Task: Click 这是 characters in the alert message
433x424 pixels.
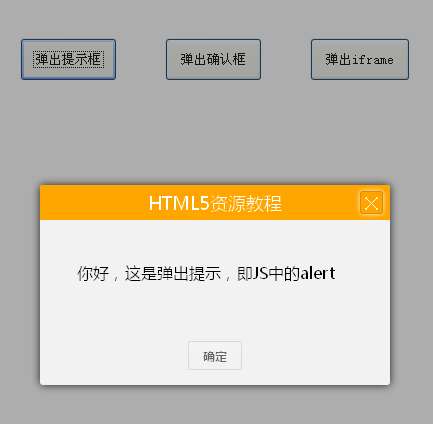Action: coord(140,274)
